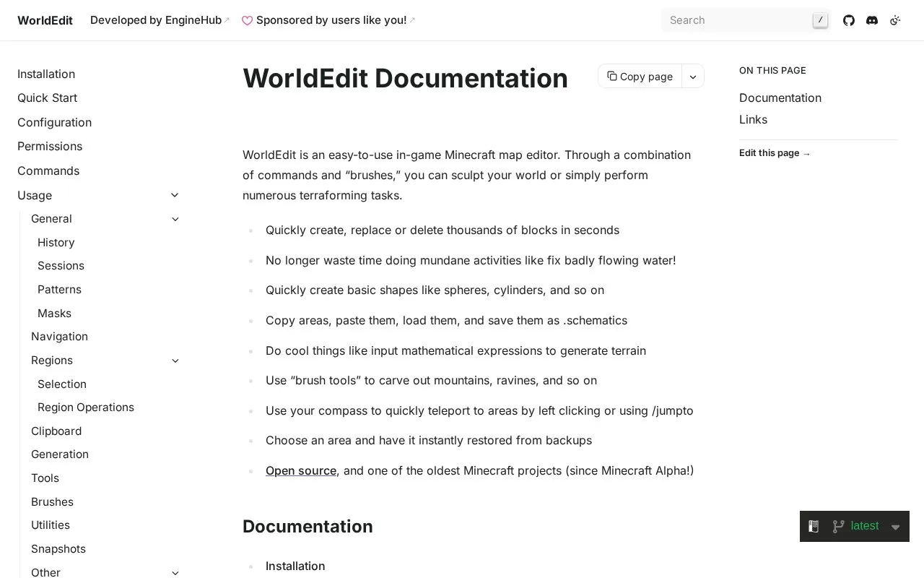The image size is (924, 578).
Task: Open the Permissions sidebar page
Action: tap(50, 146)
